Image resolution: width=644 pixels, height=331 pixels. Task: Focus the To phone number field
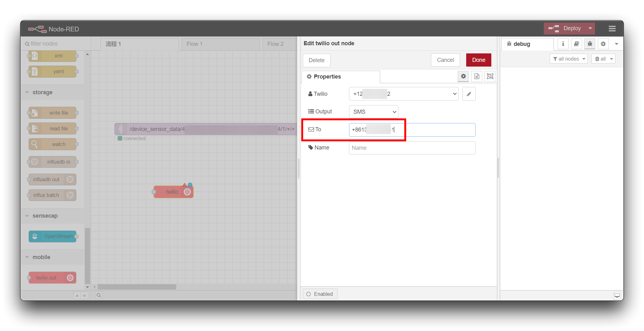pyautogui.click(x=412, y=130)
